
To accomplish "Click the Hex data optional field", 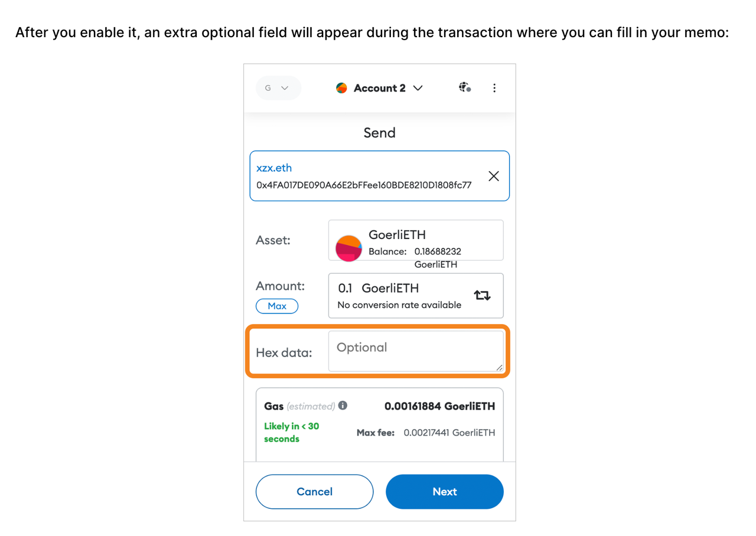I will [x=416, y=351].
